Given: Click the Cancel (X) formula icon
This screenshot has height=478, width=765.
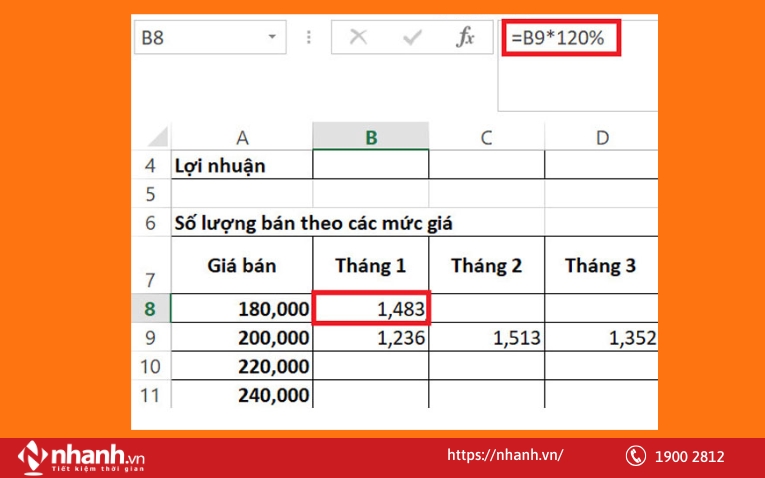Looking at the screenshot, I should click(358, 37).
